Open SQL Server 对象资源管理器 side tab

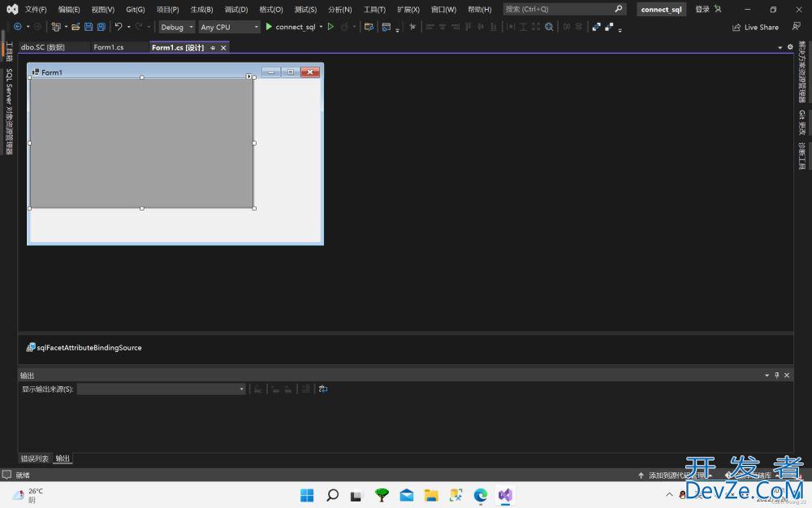tap(9, 111)
